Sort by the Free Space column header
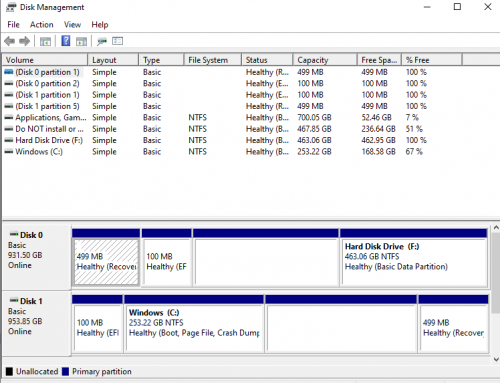The width and height of the screenshot is (500, 383). [379, 60]
